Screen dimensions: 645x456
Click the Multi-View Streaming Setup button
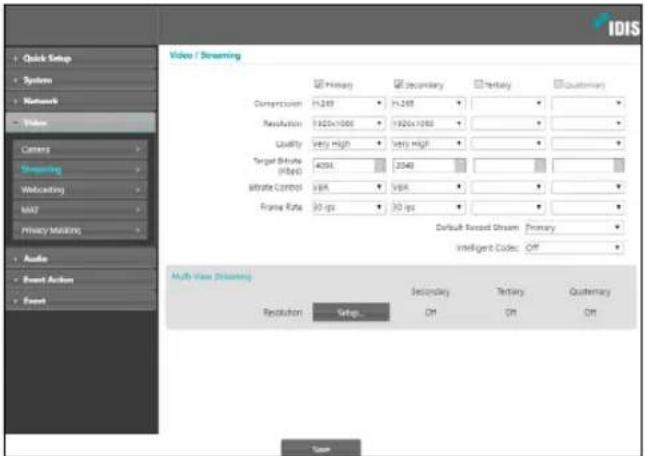tap(351, 312)
